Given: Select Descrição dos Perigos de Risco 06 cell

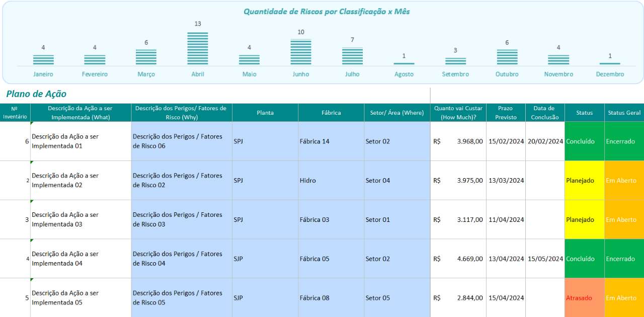Looking at the screenshot, I should [181, 141].
